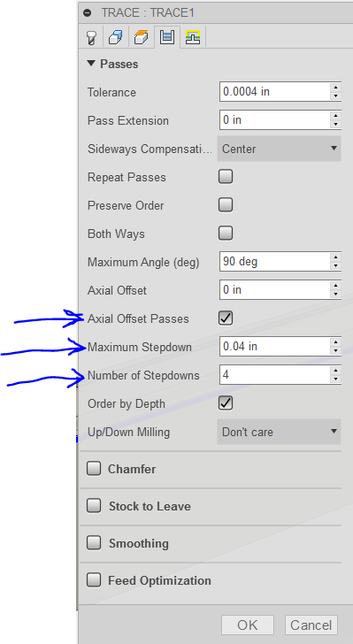Open the Tool tab icon

coord(91,38)
